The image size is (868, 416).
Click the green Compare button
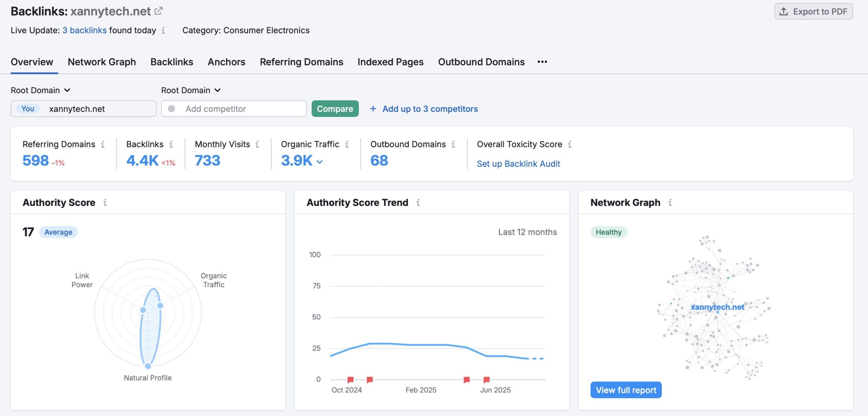tap(335, 109)
